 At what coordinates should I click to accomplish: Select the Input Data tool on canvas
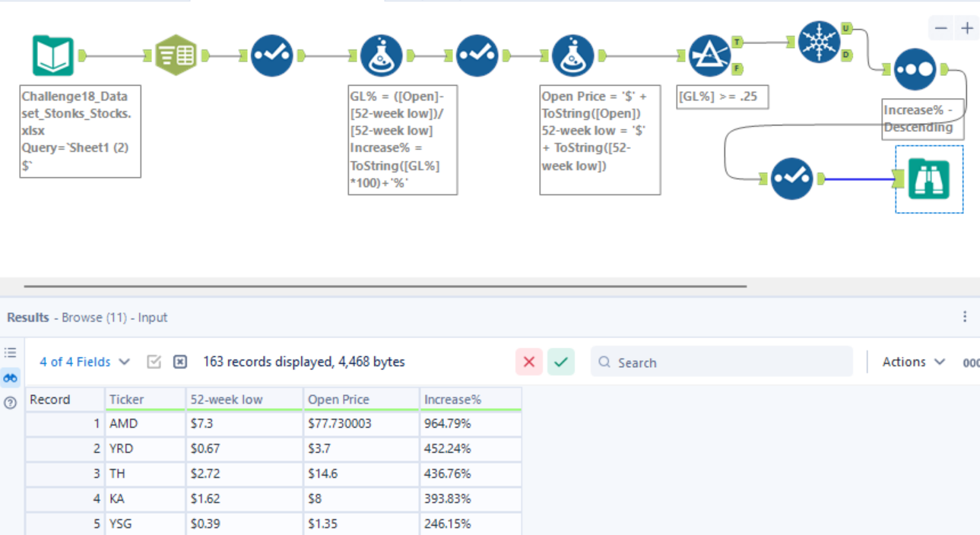click(x=52, y=55)
